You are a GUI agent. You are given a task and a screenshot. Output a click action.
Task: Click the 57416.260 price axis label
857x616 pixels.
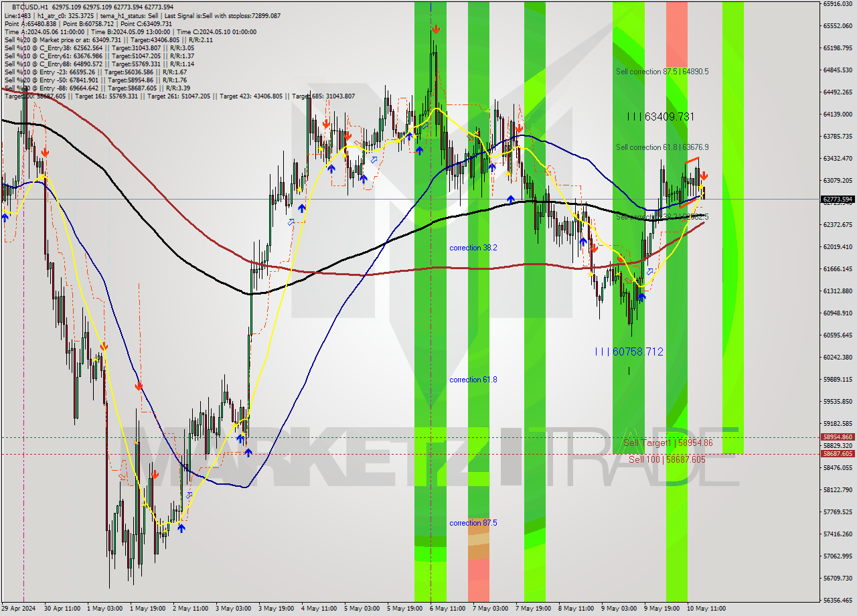tap(838, 534)
